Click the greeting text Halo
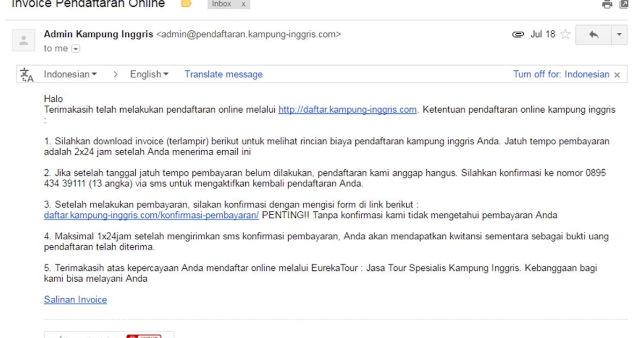 (x=53, y=99)
